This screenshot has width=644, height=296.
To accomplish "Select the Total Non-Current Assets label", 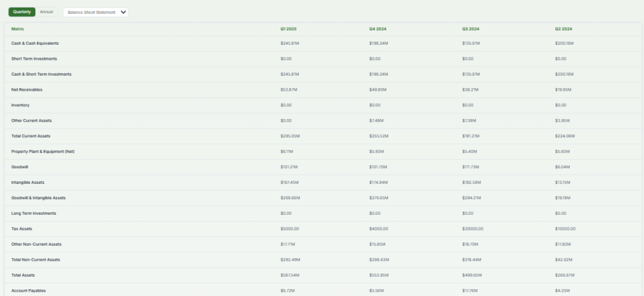I will tap(35, 260).
